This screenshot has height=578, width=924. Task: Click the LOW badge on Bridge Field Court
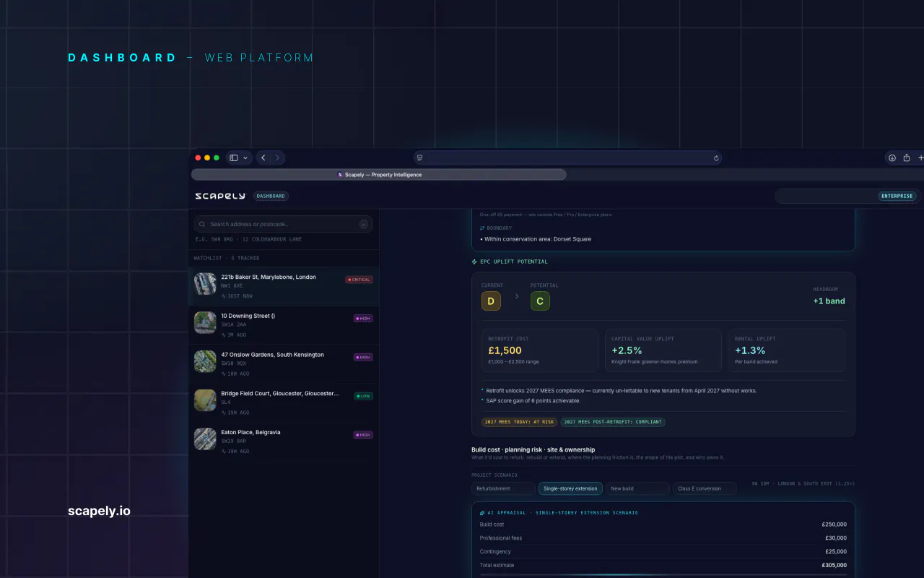coord(363,396)
